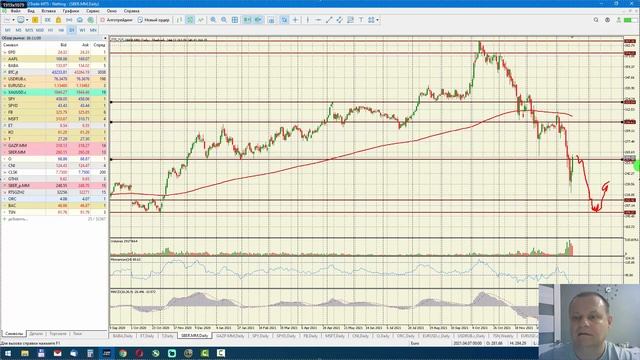This screenshot has height=360, width=640.
Task: Toggle the D1 timeframe button
Action: [x=71, y=30]
